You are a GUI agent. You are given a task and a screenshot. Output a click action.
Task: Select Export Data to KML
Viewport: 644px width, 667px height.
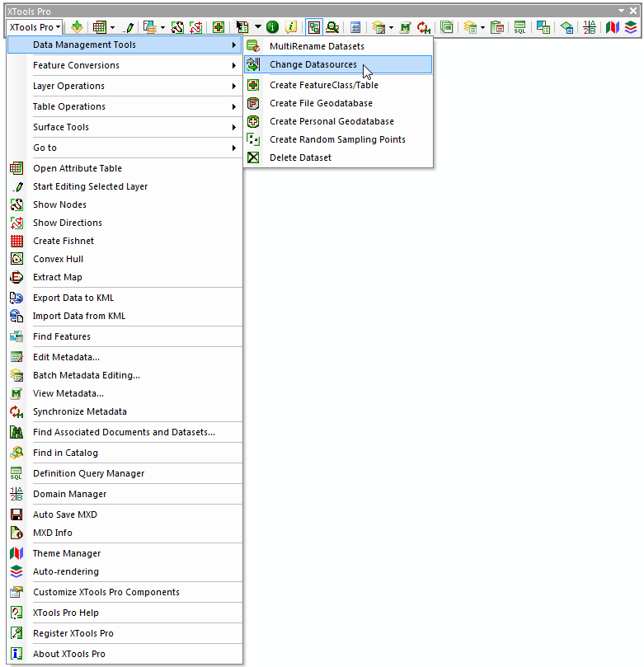pyautogui.click(x=125, y=298)
